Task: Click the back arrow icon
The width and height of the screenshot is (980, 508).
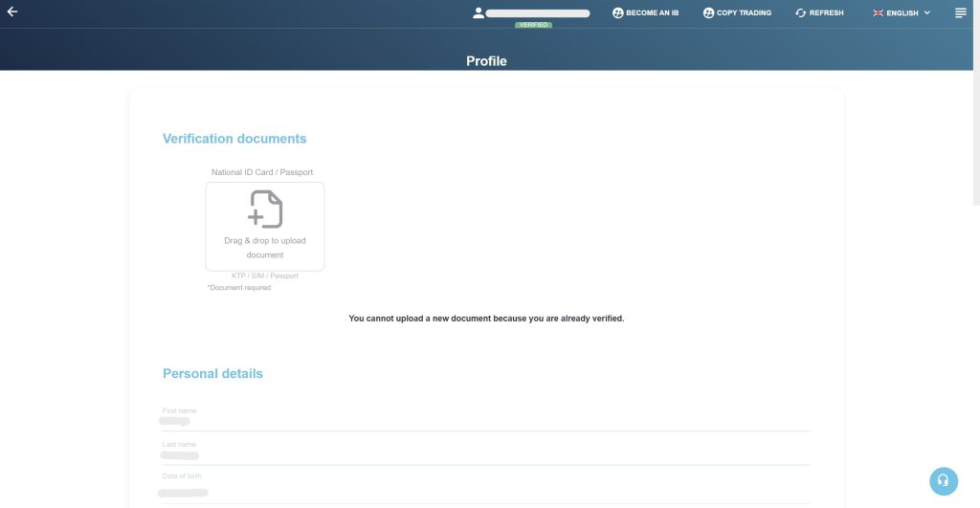Action: click(12, 11)
